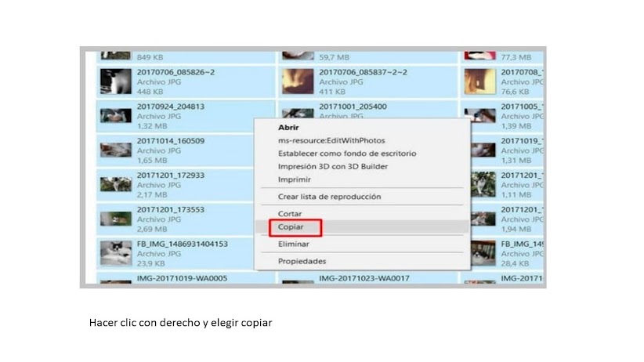Click the 1,94 MB size text
Screen dimensions: 644x362
pos(516,230)
